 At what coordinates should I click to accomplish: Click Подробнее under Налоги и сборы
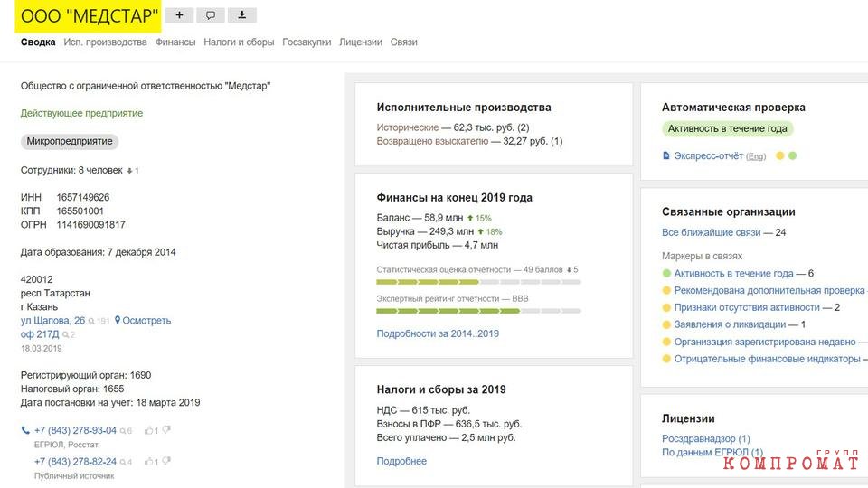coord(401,461)
